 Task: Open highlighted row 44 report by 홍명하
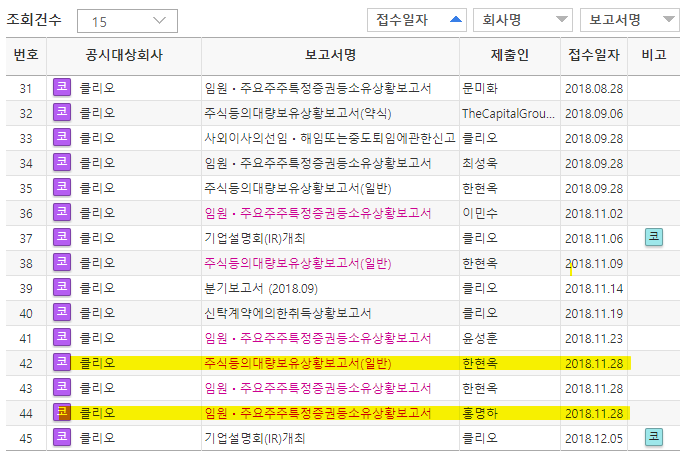point(318,413)
